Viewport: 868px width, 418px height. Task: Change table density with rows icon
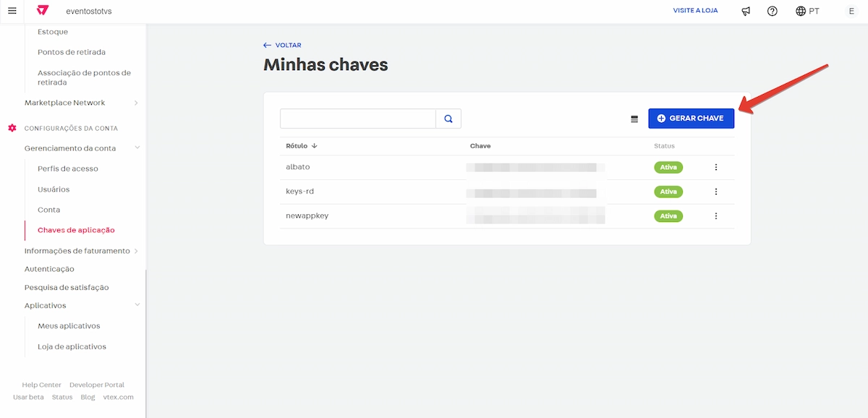(634, 119)
